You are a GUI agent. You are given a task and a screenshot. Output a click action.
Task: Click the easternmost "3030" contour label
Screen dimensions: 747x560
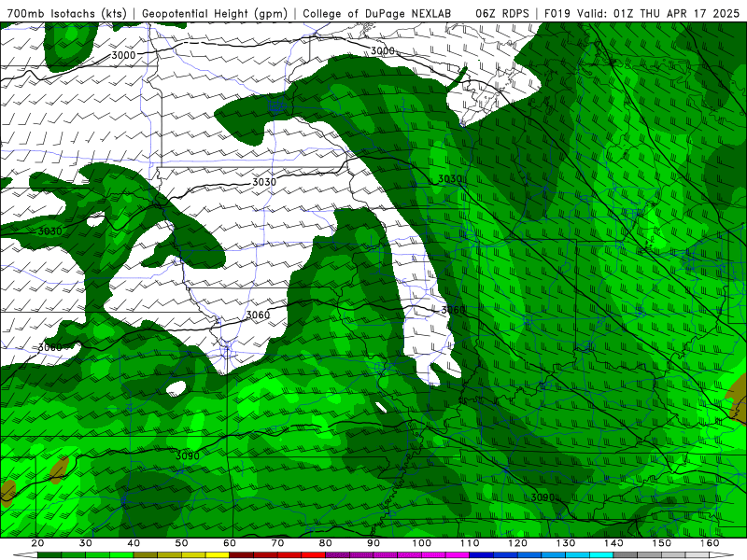coord(450,178)
